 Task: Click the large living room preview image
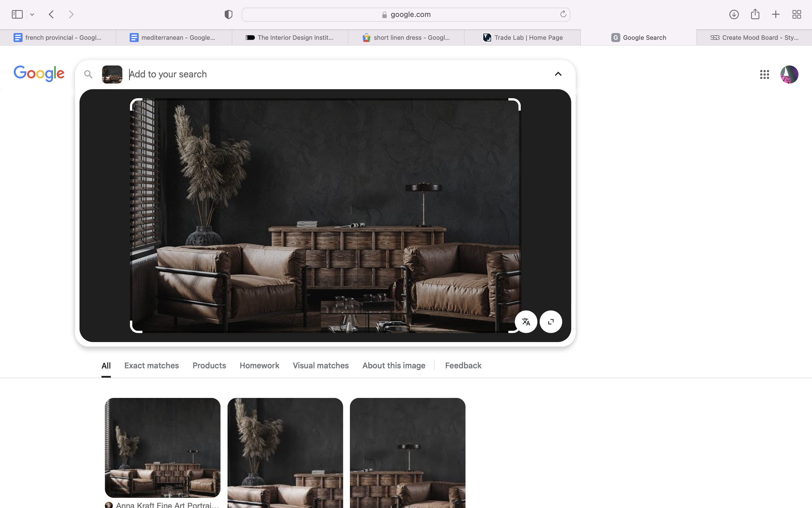(x=325, y=215)
